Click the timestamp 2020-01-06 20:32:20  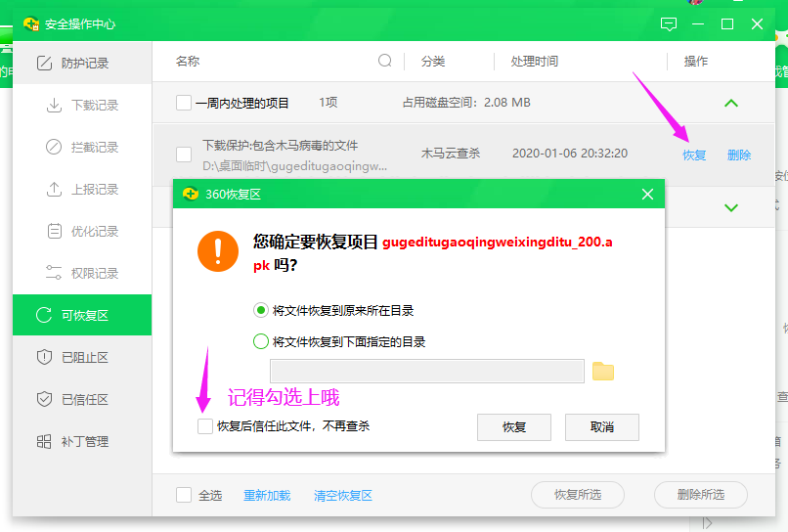570,154
